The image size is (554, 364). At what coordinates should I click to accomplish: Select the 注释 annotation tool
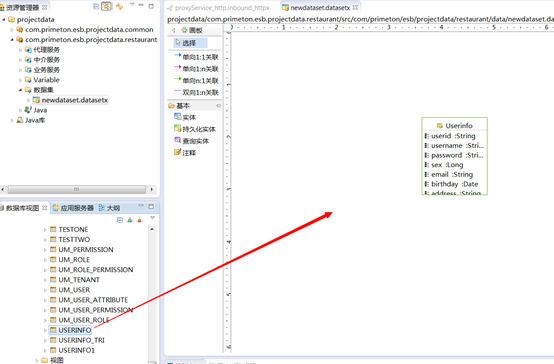click(185, 153)
